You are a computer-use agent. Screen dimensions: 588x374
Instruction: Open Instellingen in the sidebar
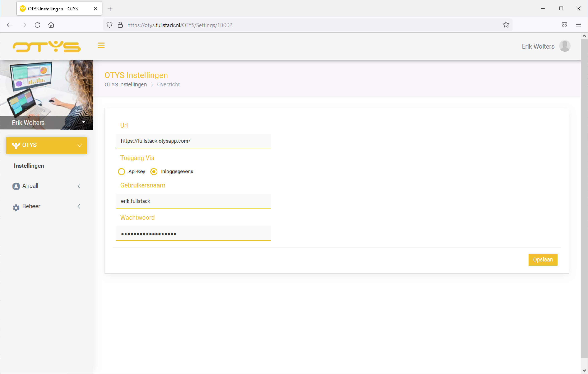(x=29, y=166)
